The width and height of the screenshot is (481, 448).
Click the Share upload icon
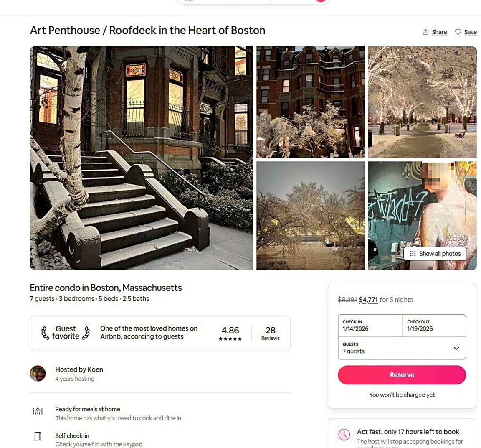click(425, 32)
